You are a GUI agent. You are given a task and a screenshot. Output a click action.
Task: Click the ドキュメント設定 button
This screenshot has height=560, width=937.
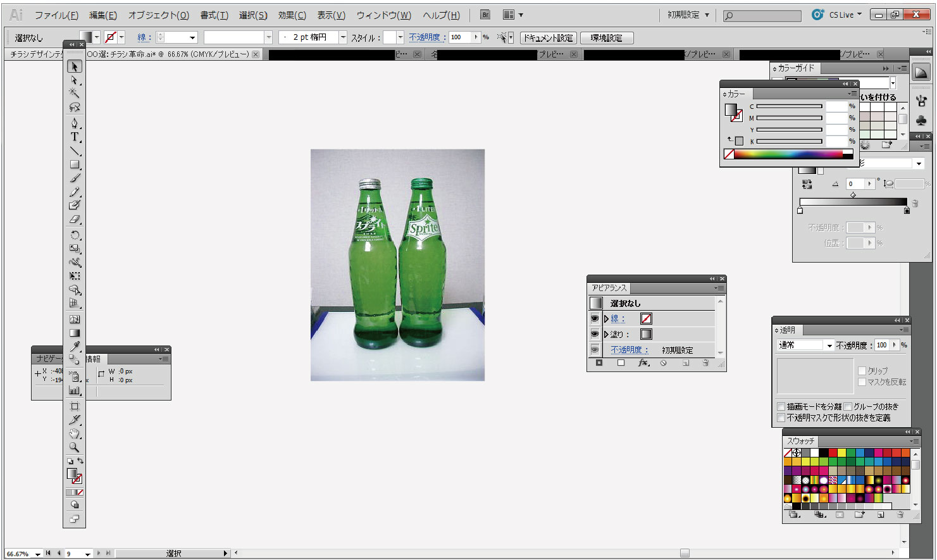(548, 38)
